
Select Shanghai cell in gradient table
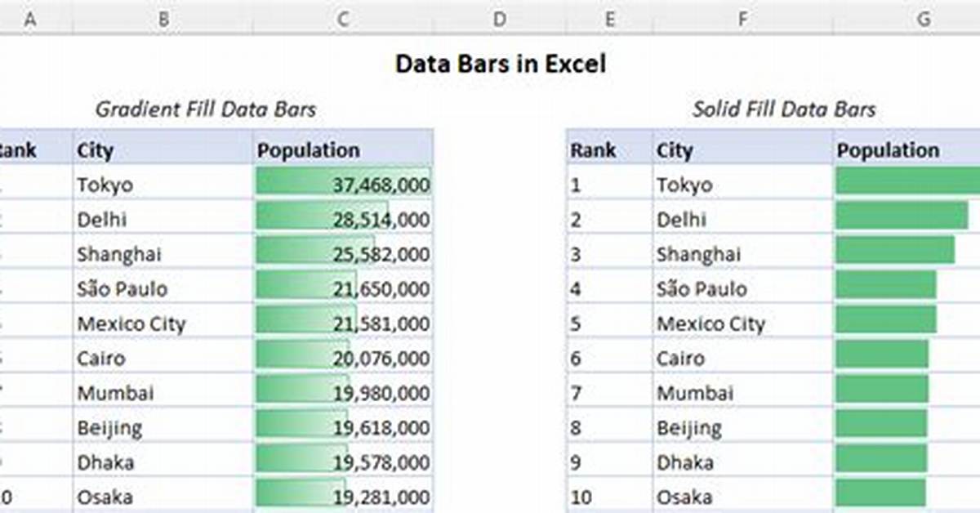pyautogui.click(x=163, y=253)
